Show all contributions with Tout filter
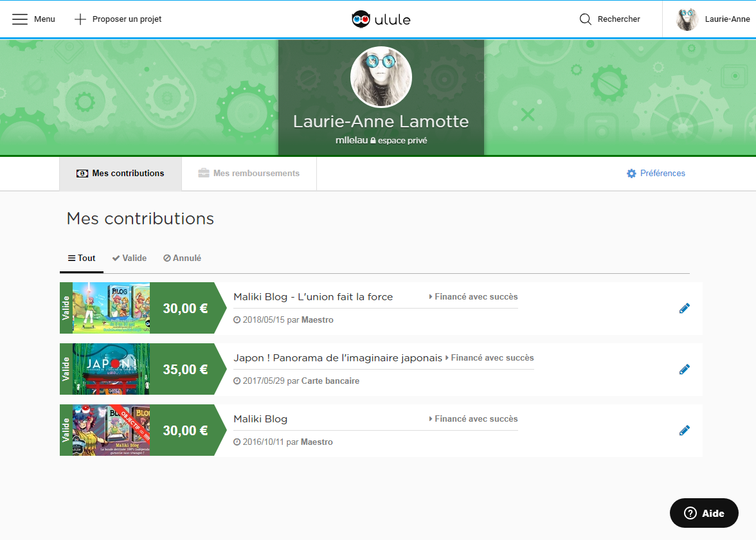 (82, 258)
